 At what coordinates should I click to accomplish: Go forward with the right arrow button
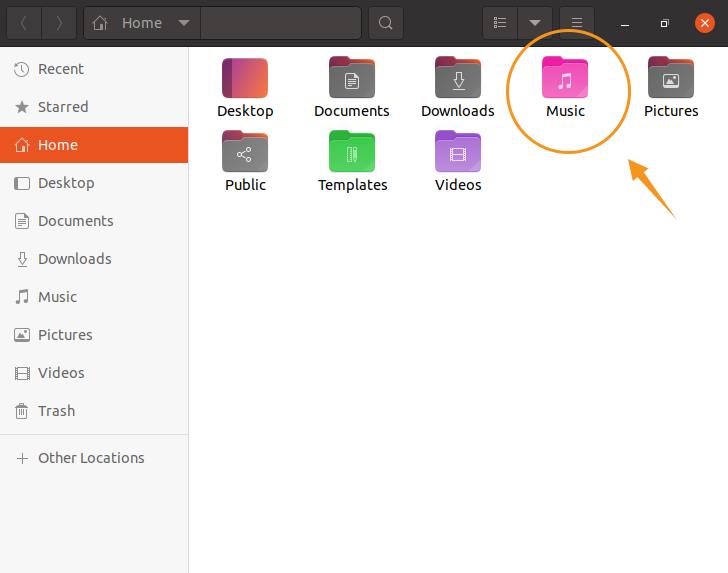59,23
